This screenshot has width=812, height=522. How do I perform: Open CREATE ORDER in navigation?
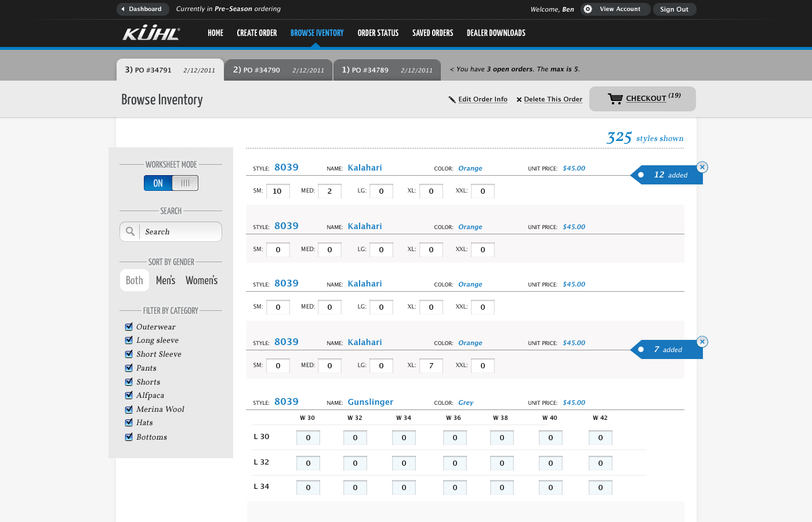click(257, 33)
